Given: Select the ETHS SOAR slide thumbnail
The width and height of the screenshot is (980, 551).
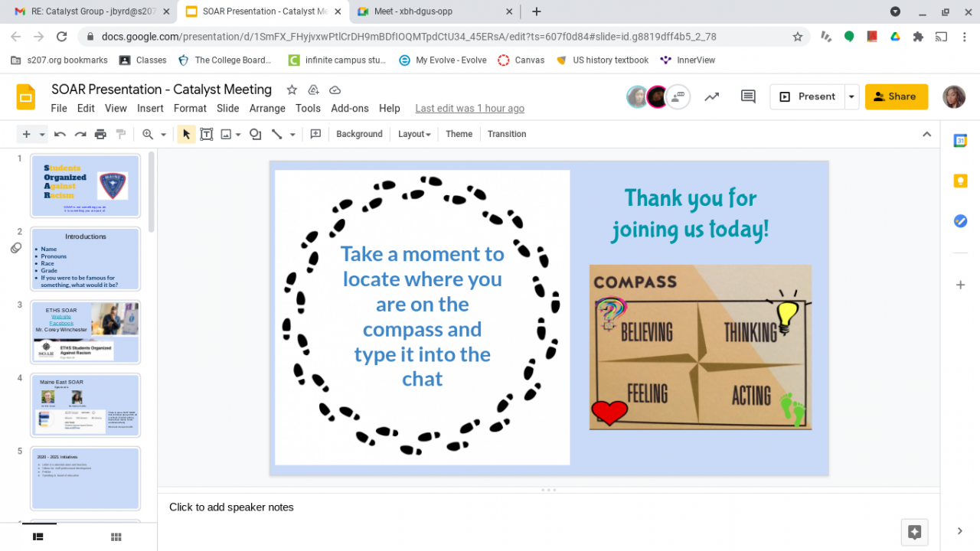Looking at the screenshot, I should click(85, 332).
